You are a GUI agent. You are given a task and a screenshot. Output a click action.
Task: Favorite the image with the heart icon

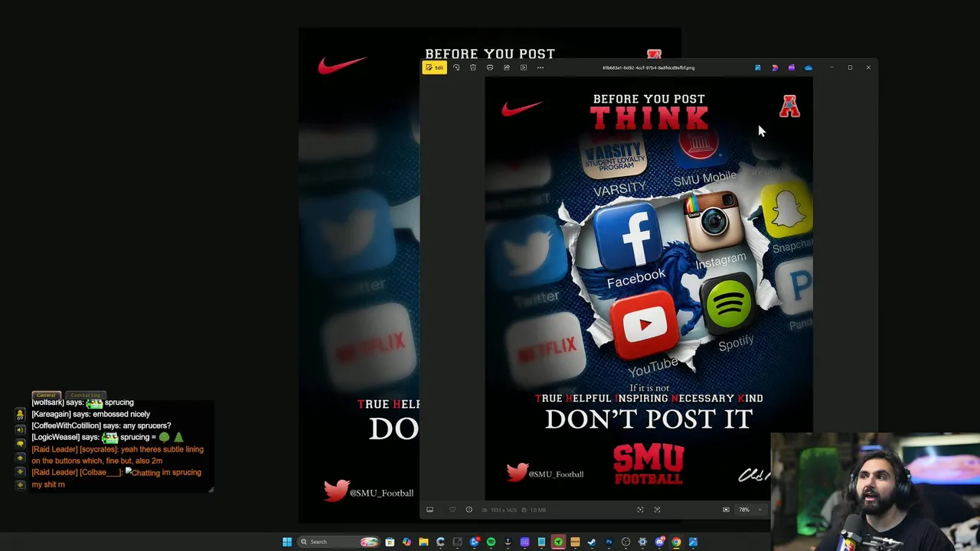[x=452, y=510]
